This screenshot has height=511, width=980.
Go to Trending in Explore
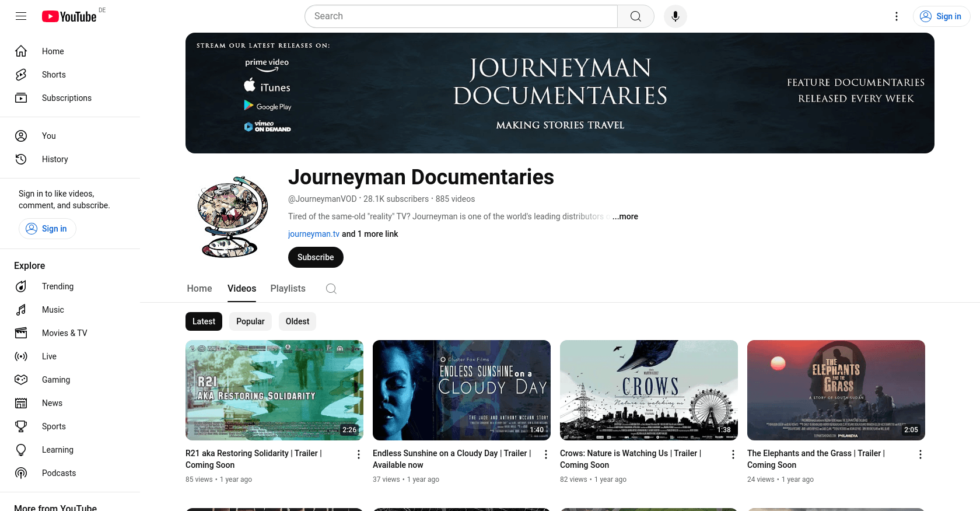click(58, 286)
